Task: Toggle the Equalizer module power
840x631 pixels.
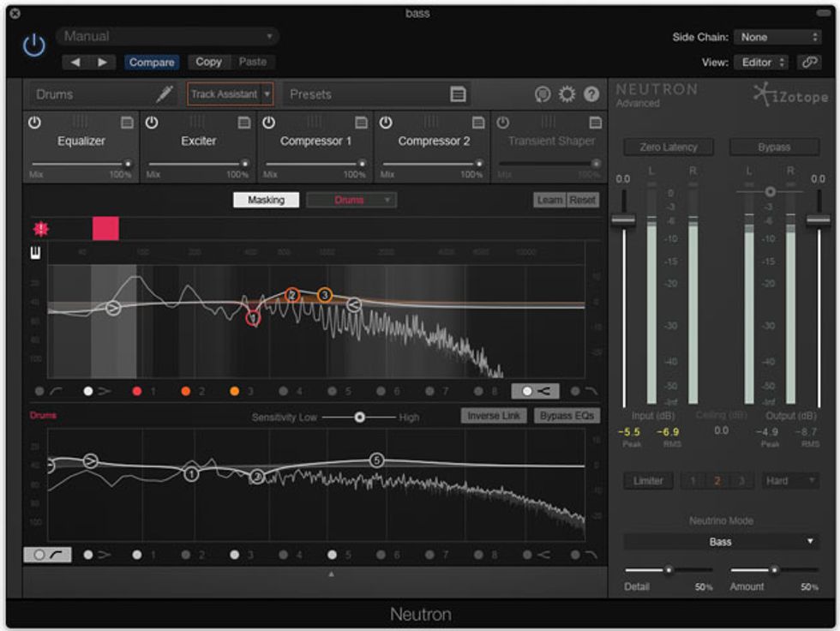Action: tap(34, 123)
